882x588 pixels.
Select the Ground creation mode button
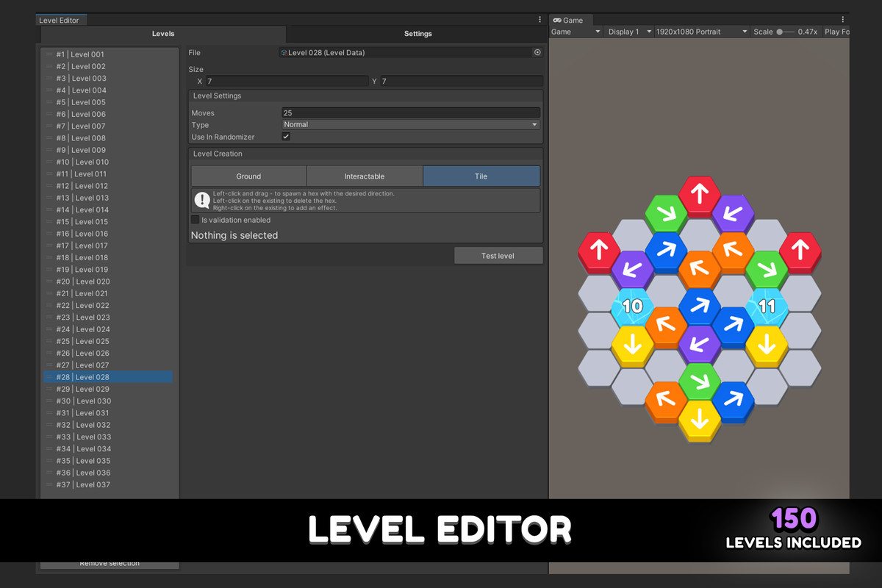coord(248,176)
